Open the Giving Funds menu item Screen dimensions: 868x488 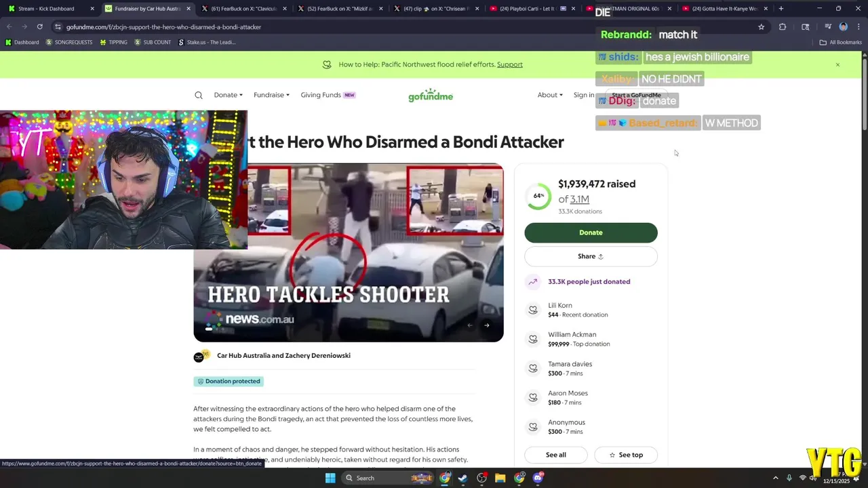point(328,95)
